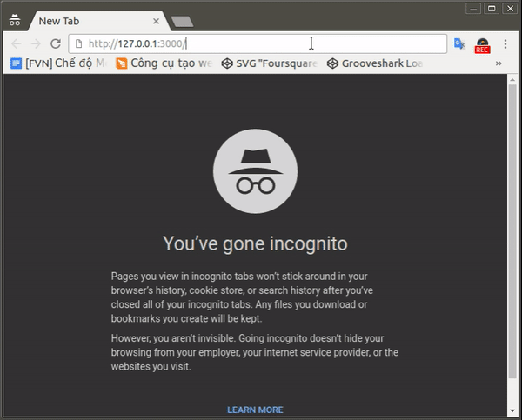Open the REC screen recorder extension

pos(482,45)
